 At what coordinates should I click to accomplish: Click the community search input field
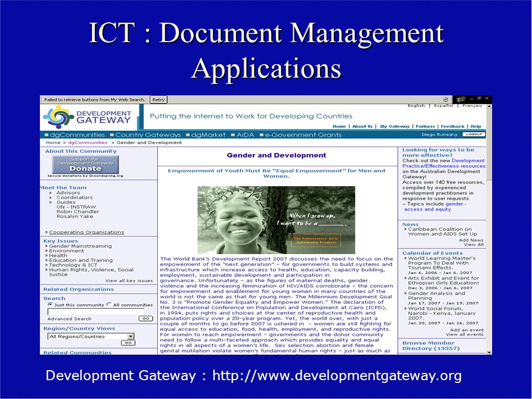(96, 311)
